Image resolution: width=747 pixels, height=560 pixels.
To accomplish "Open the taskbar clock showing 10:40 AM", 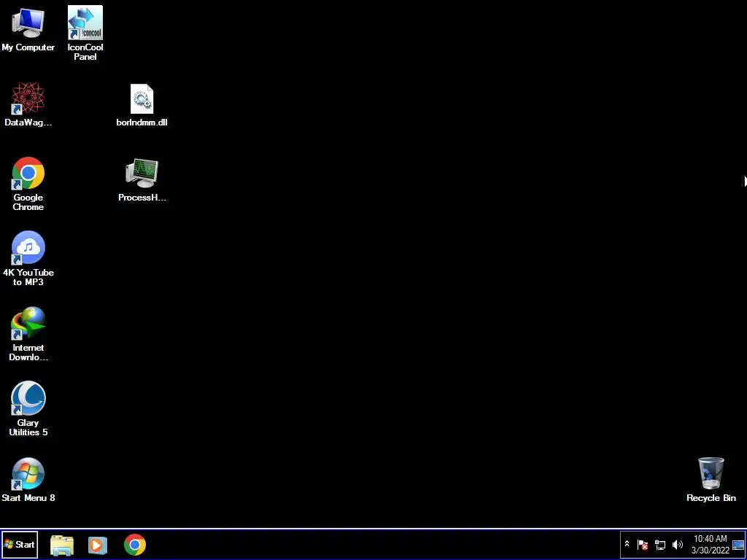I will click(x=711, y=544).
